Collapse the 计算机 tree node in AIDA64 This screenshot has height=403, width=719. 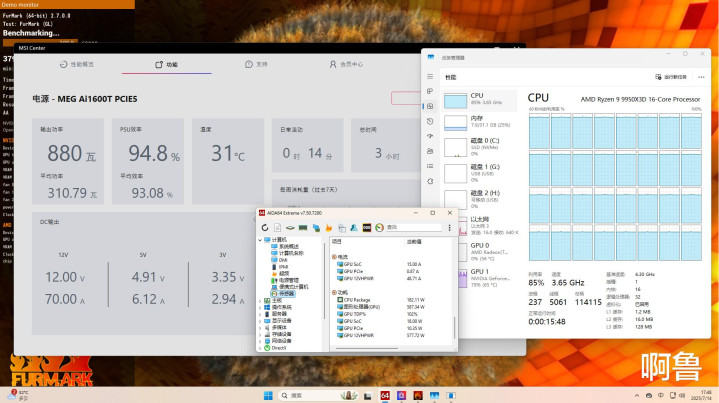(260, 240)
